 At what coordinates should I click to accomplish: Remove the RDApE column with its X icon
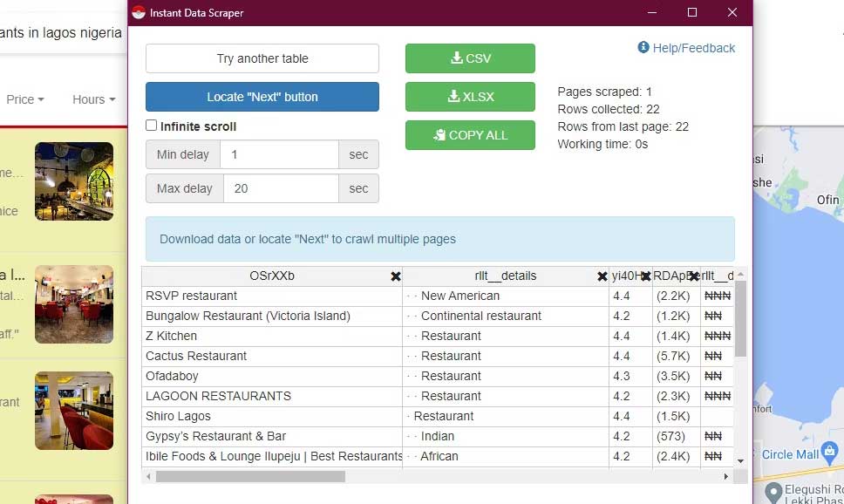point(694,276)
